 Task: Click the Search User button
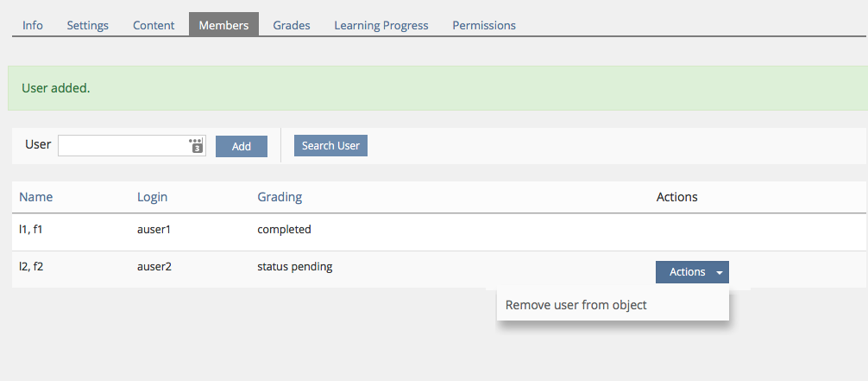(330, 145)
